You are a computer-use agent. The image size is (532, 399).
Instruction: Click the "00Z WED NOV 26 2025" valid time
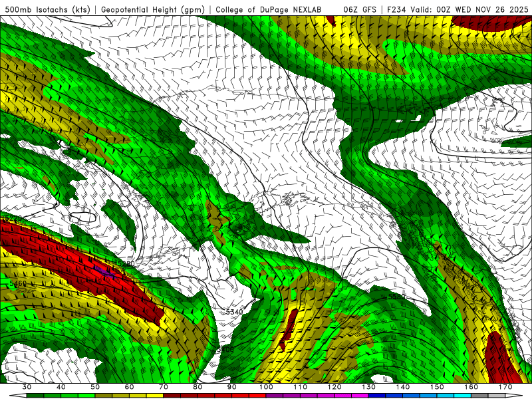point(483,9)
